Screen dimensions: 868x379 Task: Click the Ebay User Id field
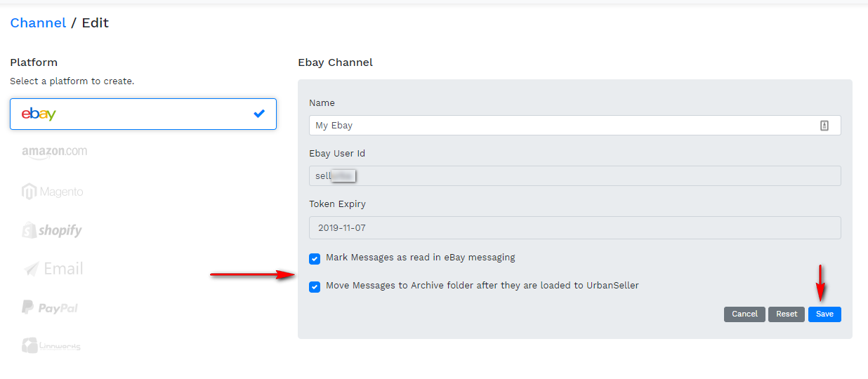(x=574, y=176)
